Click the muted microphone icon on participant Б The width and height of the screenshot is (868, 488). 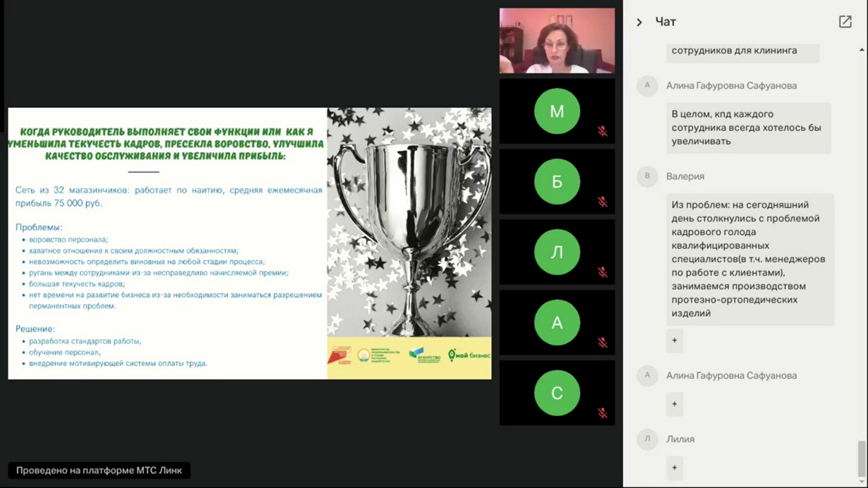click(603, 202)
